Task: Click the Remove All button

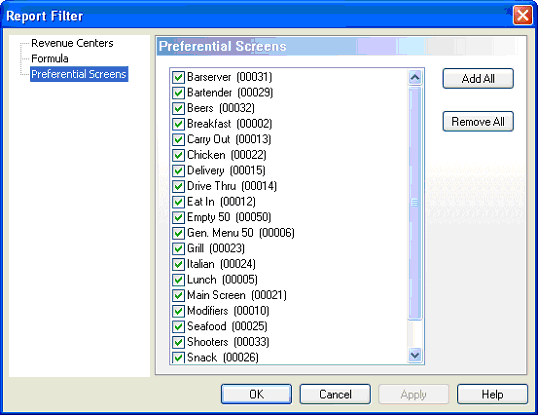Action: [478, 121]
